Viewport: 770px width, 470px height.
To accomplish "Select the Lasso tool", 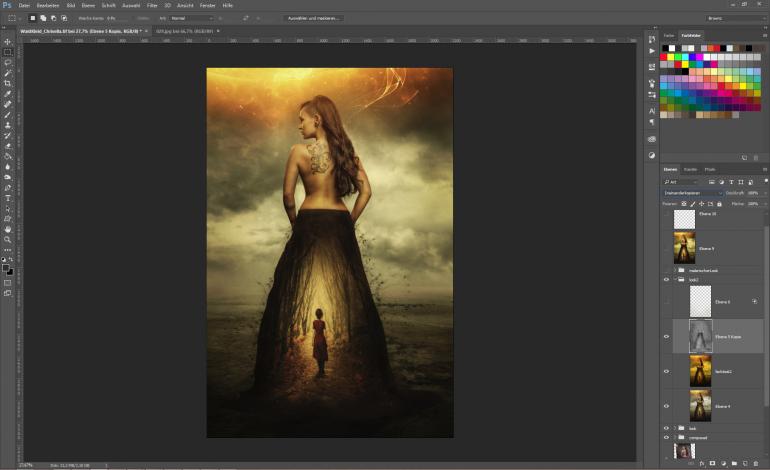I will (x=8, y=62).
